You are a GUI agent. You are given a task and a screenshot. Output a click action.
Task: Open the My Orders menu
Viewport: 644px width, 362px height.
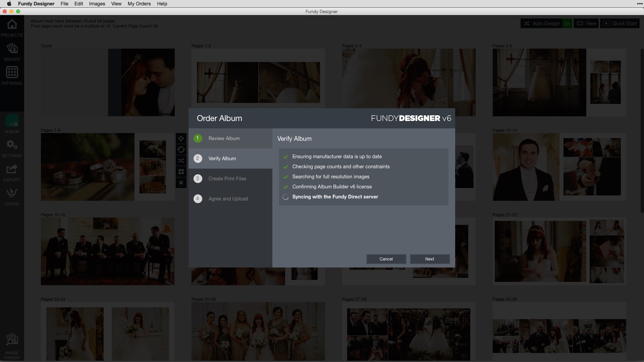tap(139, 4)
